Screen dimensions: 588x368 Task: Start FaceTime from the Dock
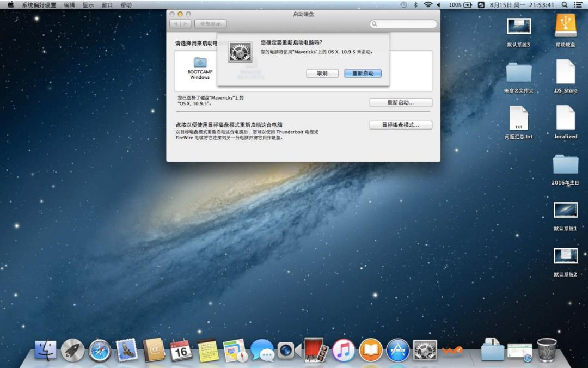[x=287, y=350]
